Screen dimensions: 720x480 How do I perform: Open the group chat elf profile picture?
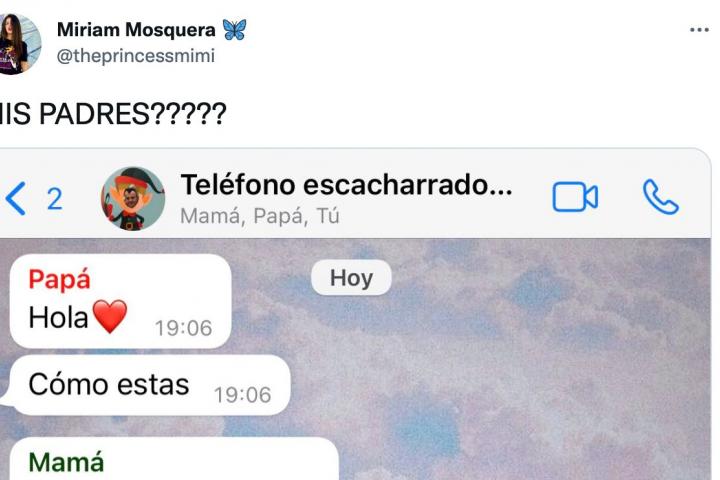pyautogui.click(x=133, y=198)
